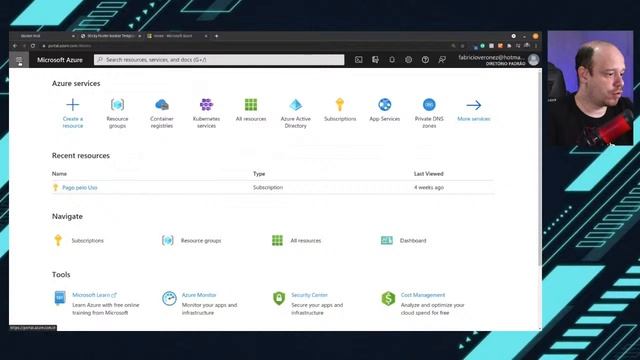Open the Azure portal hamburger menu
Screen dimensions: 640x360
coord(19,60)
